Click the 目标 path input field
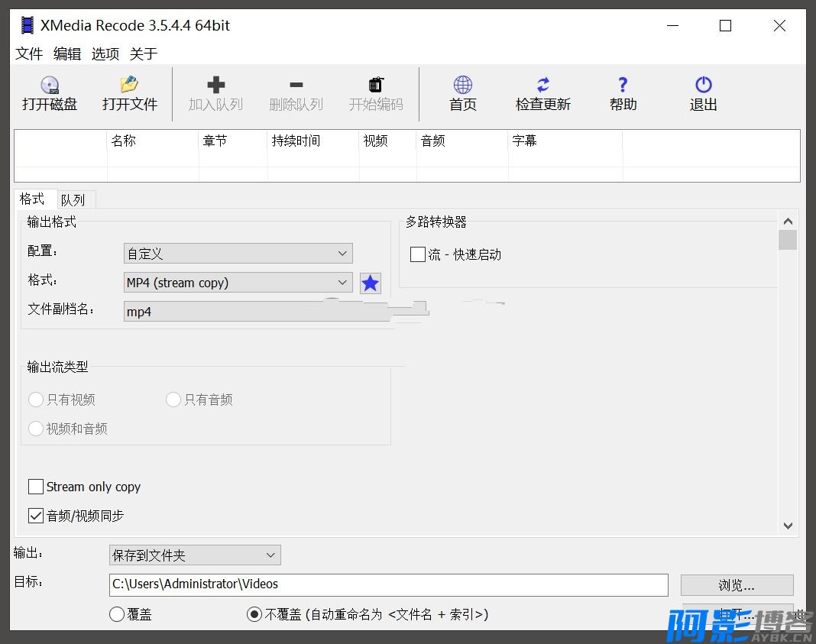The image size is (816, 644). pos(388,584)
